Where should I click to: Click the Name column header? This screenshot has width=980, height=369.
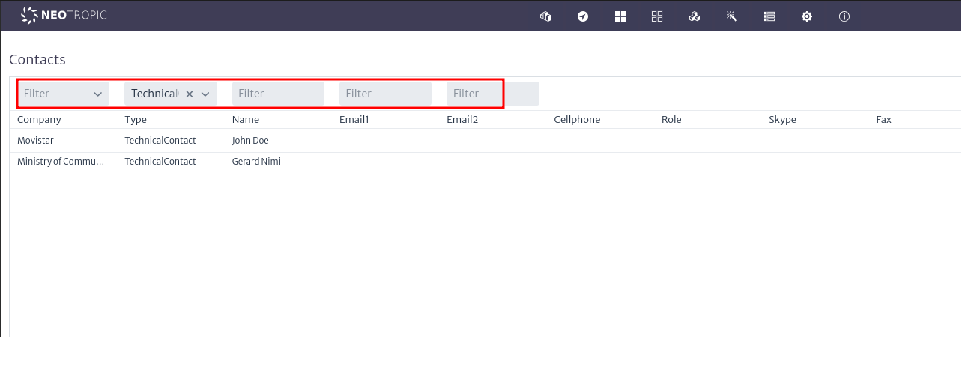[246, 119]
